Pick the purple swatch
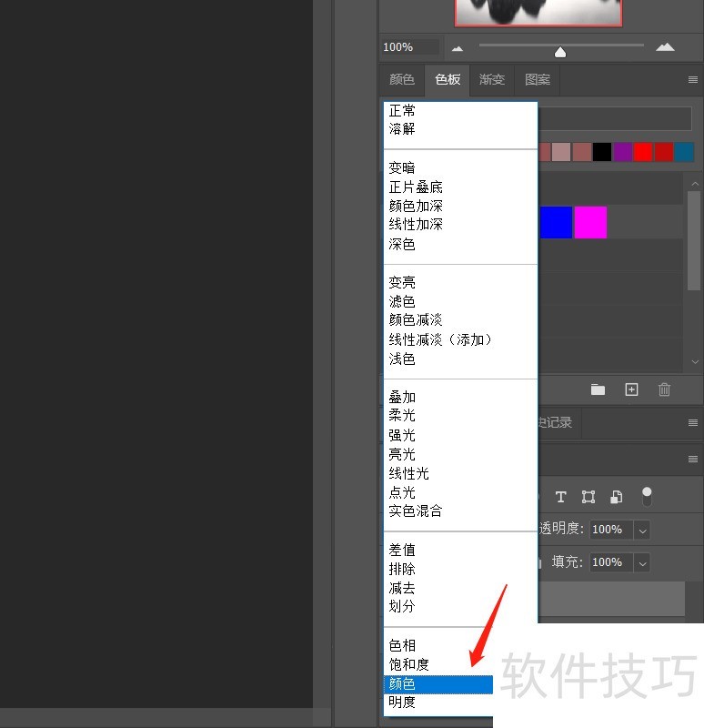Viewport: 704px width, 728px height. click(622, 152)
